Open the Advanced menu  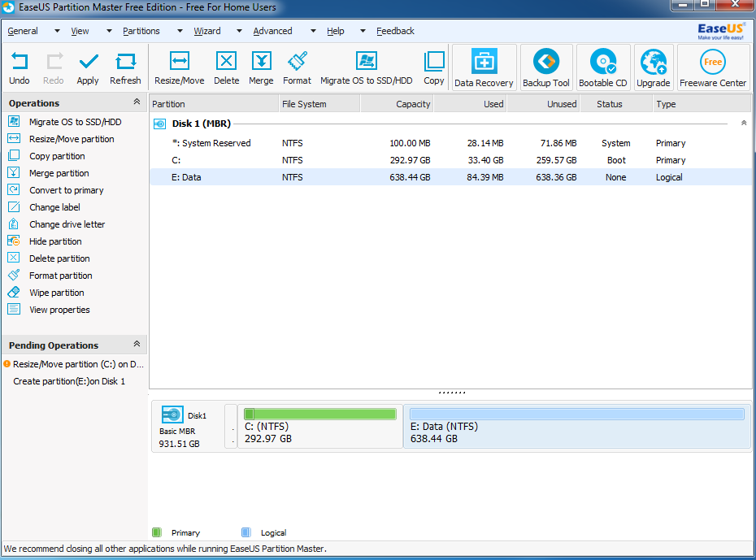(x=273, y=31)
